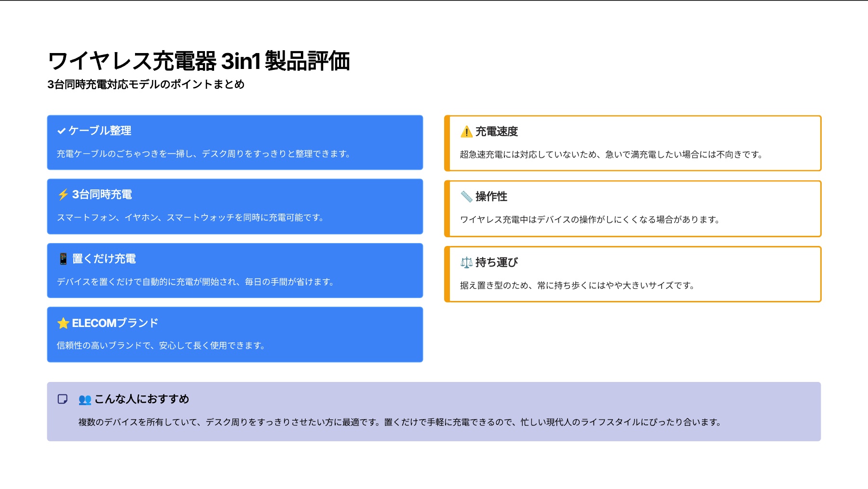Viewport: 868px width, 489px height.
Task: Click the people icon next to こんな人におすすめ
Action: pyautogui.click(x=85, y=399)
